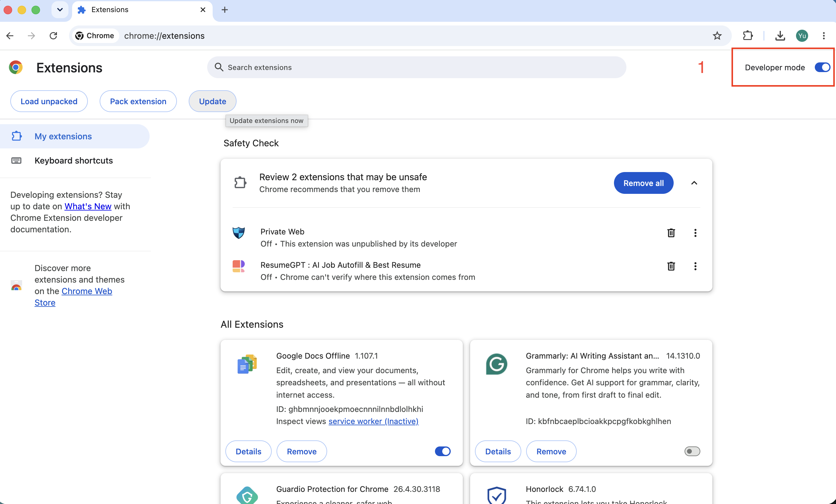This screenshot has height=504, width=836.
Task: Click the Honorlock shield icon
Action: [496, 496]
